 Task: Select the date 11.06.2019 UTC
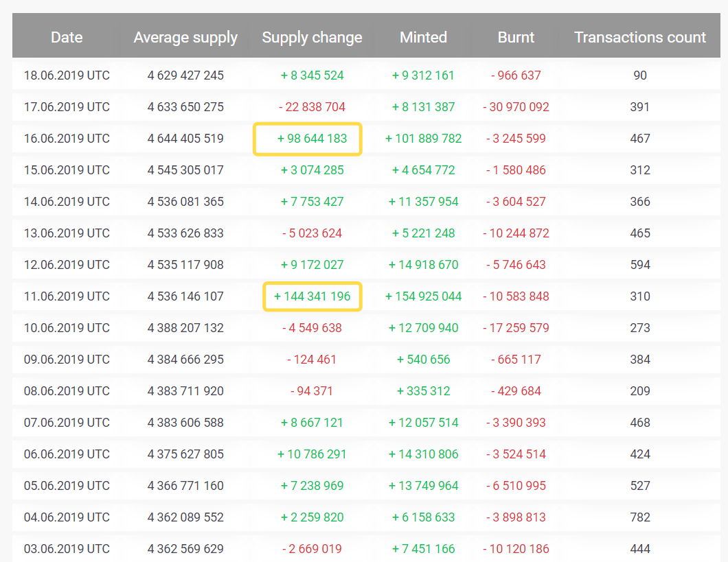[x=67, y=296]
